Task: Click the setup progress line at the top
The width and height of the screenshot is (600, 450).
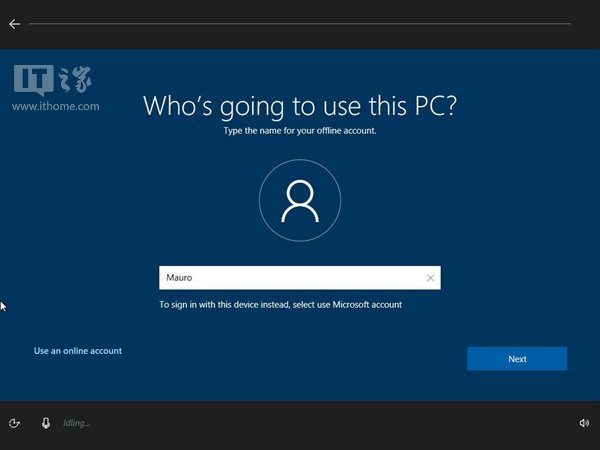Action: pos(300,22)
